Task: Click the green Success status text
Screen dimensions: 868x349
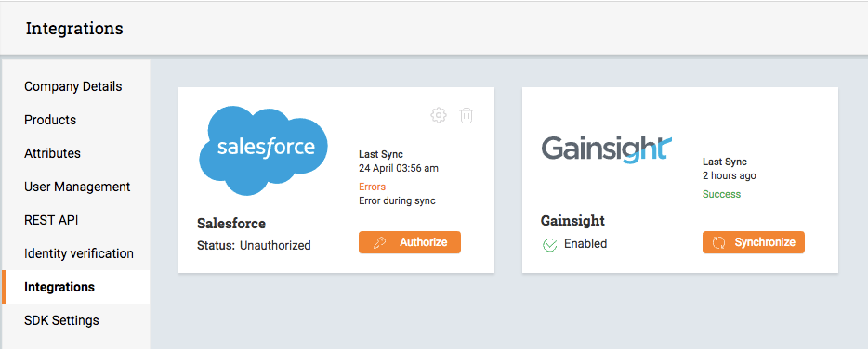Action: point(721,194)
